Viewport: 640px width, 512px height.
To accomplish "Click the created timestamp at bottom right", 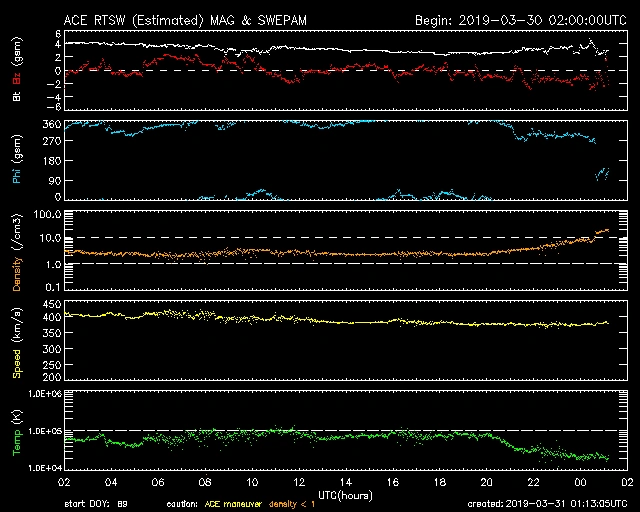I will pyautogui.click(x=546, y=504).
